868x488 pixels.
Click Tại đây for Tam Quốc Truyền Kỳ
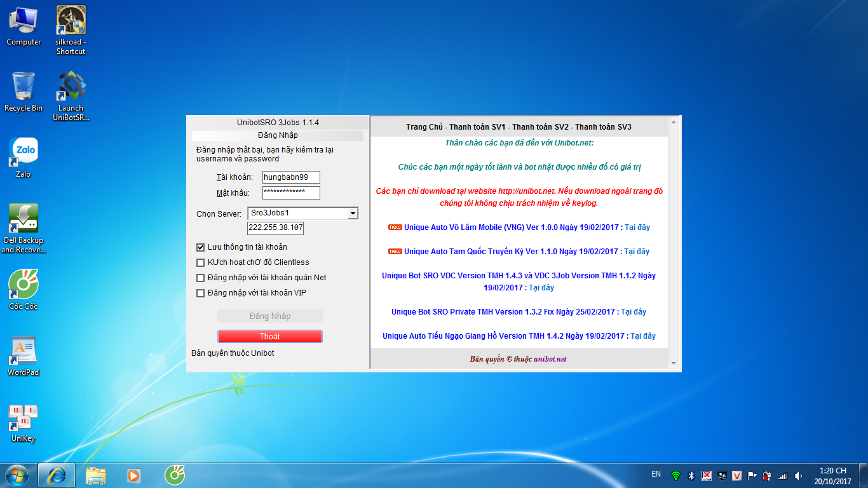pos(636,251)
